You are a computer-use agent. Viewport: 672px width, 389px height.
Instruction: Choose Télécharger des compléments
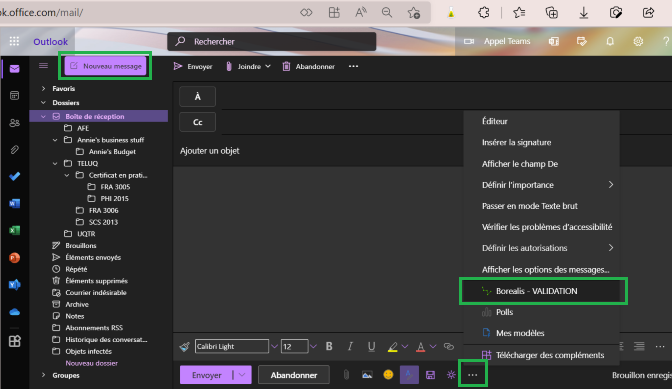[542, 355]
